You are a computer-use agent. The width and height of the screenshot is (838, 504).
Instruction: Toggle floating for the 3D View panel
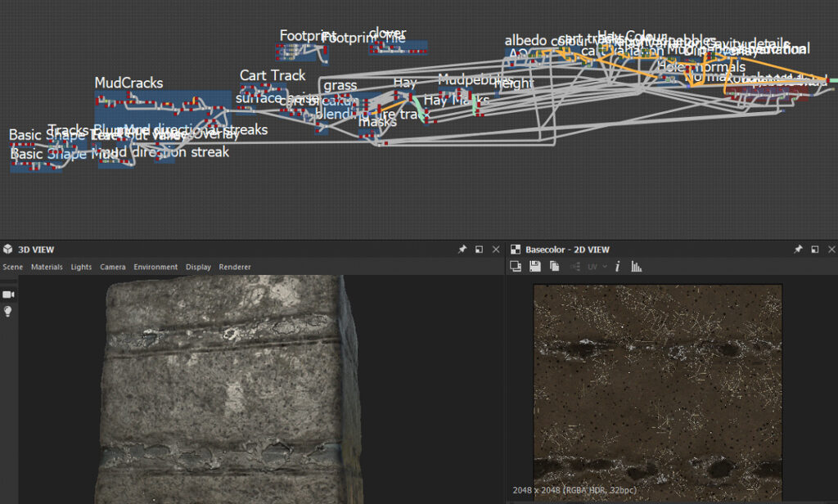coord(480,250)
